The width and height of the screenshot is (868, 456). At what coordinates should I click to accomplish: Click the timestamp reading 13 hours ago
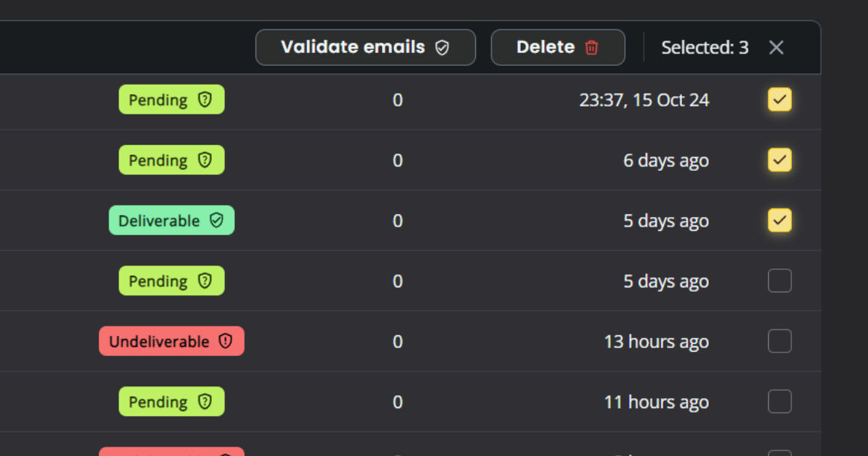pyautogui.click(x=656, y=341)
